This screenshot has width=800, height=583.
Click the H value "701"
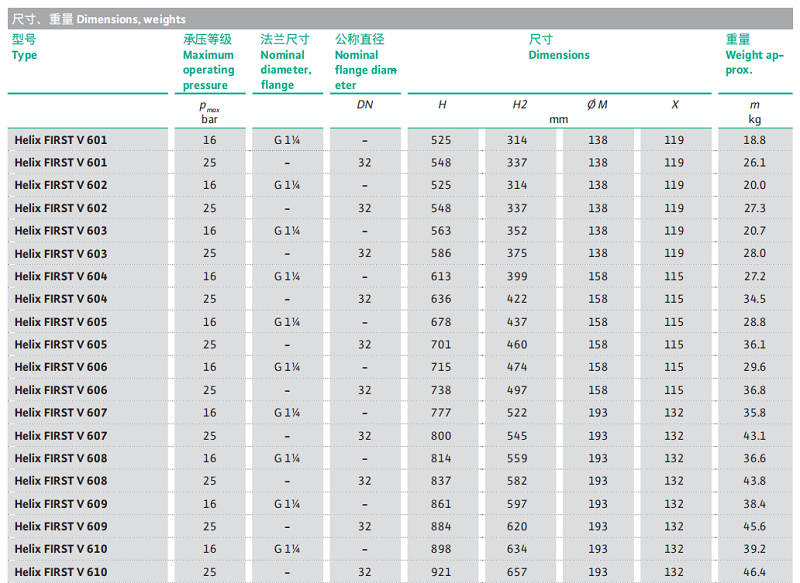(441, 345)
